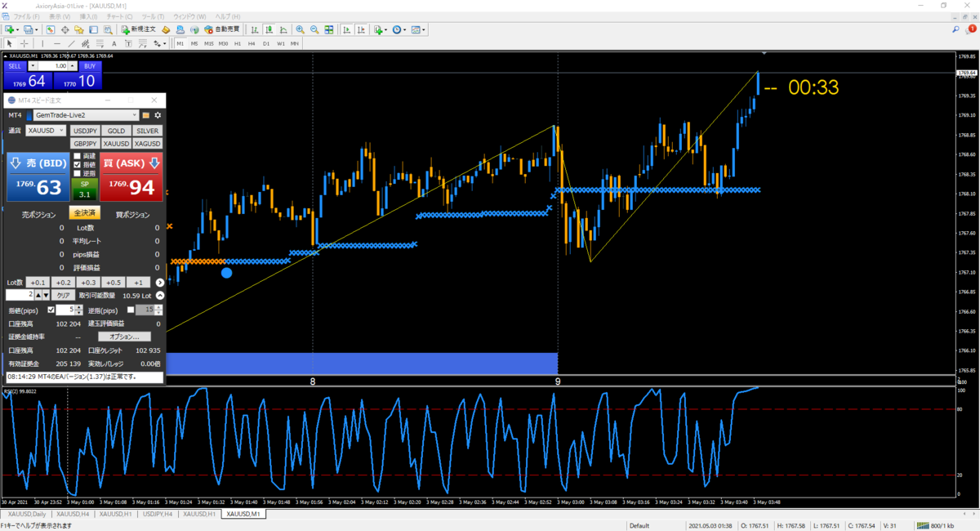
Task: Select the SILVER symbol shortcut button
Action: click(x=148, y=131)
